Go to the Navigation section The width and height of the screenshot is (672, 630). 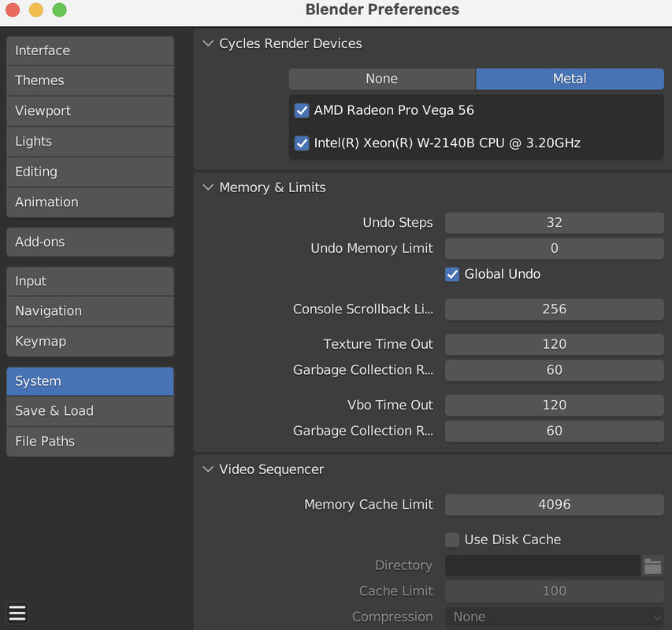coord(90,311)
